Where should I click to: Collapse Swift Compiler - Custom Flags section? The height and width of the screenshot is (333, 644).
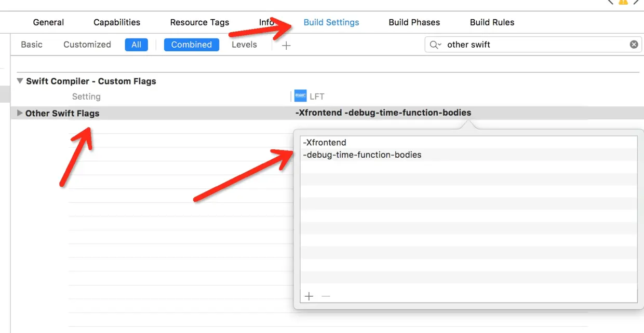coord(20,81)
